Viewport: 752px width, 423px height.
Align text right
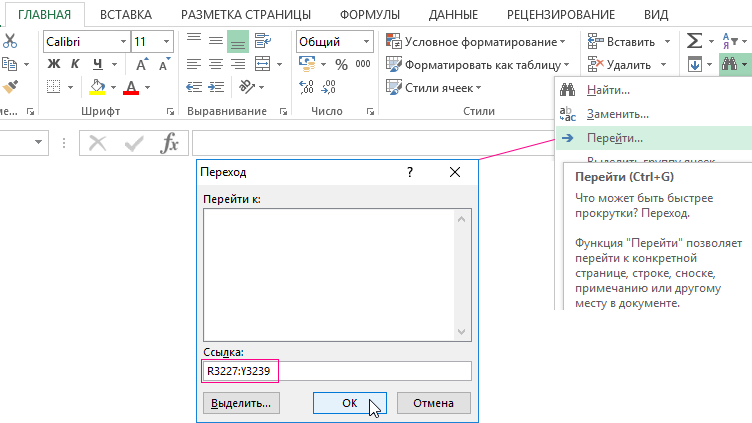click(x=238, y=64)
